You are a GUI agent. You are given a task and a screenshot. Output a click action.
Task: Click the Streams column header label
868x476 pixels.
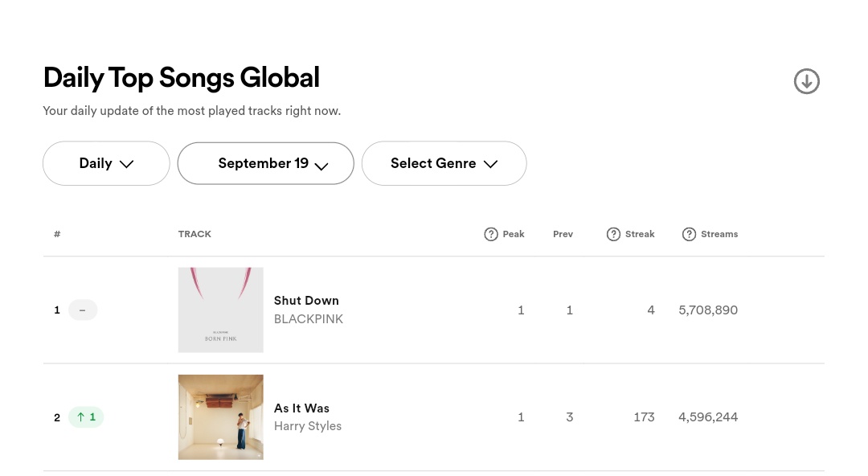[x=719, y=235]
